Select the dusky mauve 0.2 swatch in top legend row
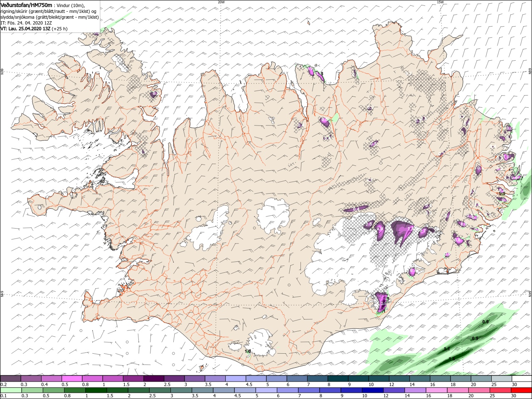This screenshot has height=399, width=532. point(11,379)
